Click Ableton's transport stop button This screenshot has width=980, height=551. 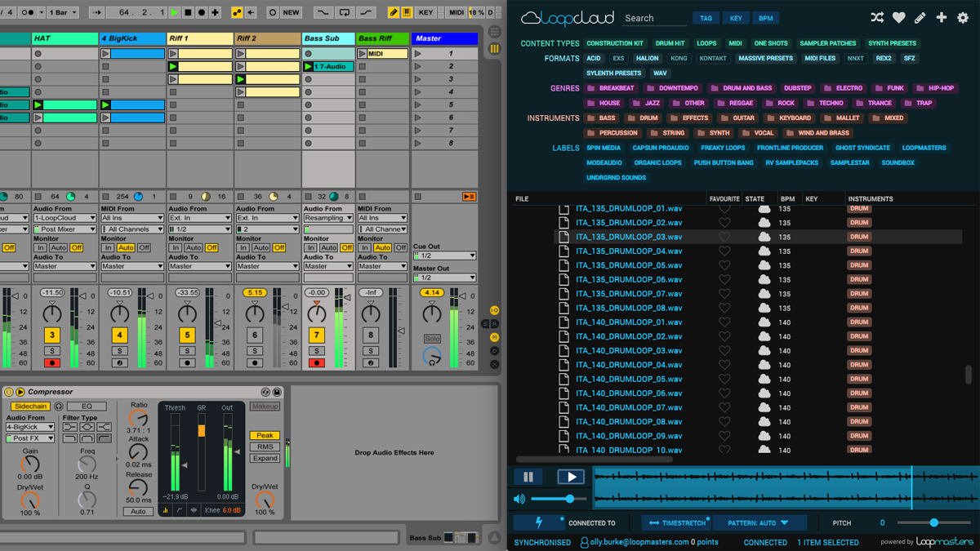[x=188, y=12]
